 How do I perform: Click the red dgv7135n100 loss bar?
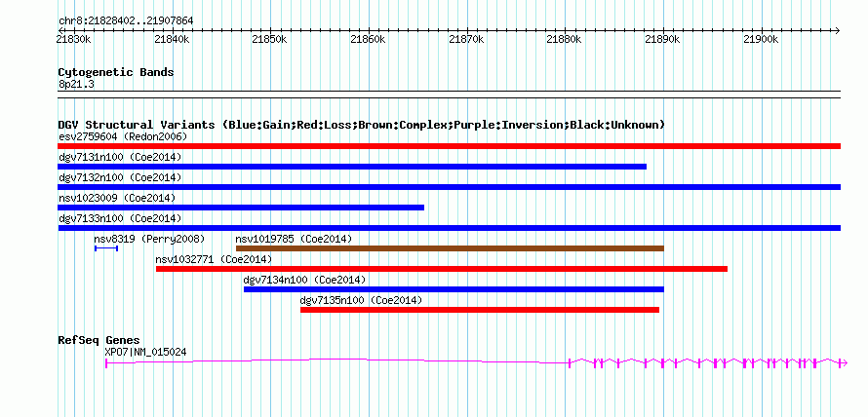point(480,310)
